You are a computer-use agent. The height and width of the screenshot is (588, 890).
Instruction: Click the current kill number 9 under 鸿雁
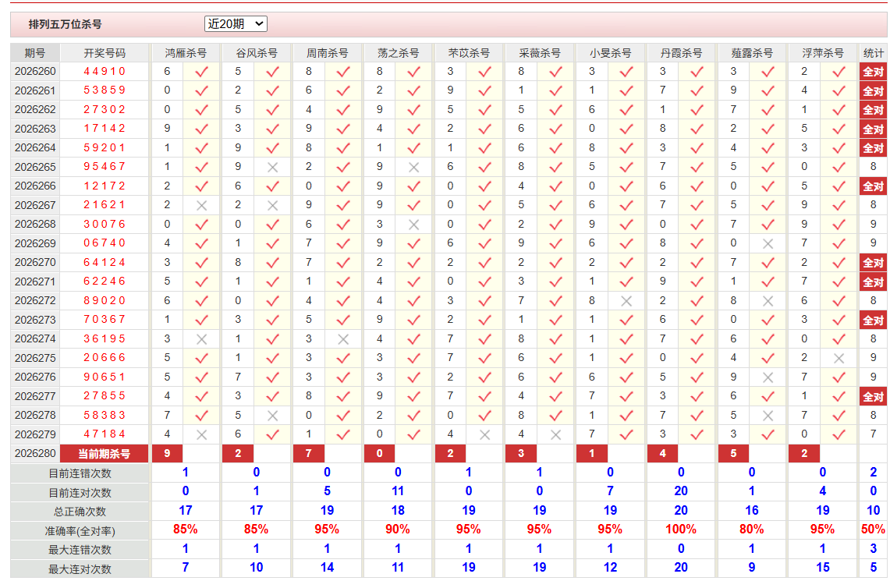[167, 454]
